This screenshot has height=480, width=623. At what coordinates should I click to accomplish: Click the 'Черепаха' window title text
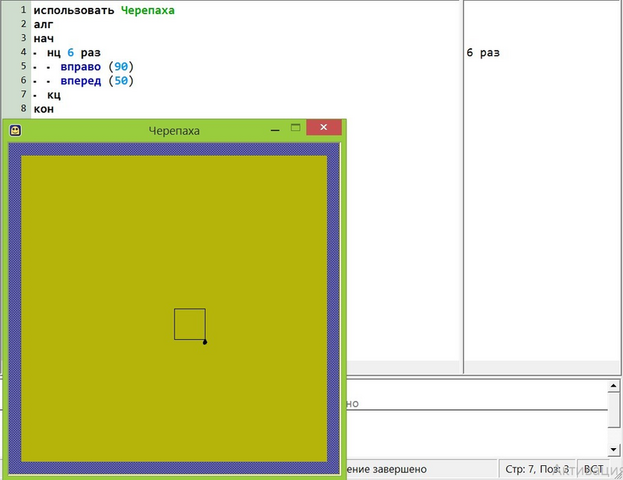[x=174, y=131]
